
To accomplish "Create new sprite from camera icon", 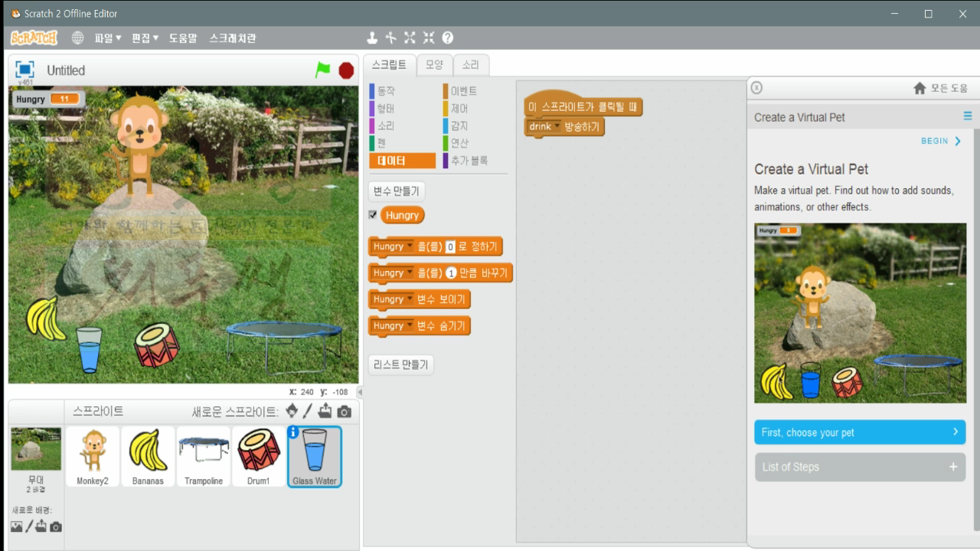I will click(345, 412).
